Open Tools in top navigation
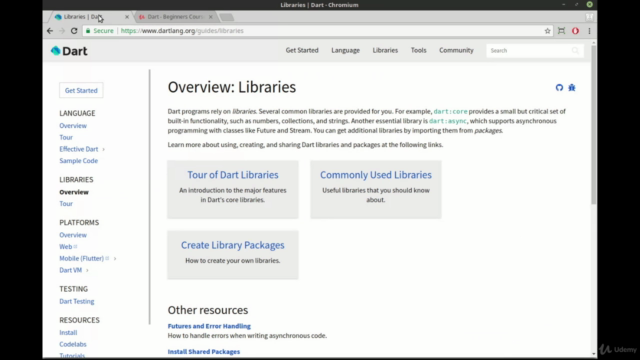The image size is (640, 360). point(418,50)
